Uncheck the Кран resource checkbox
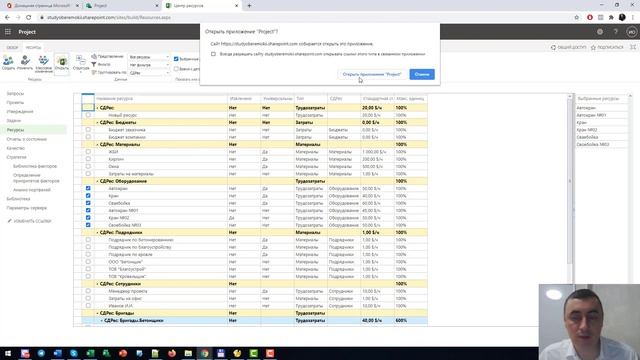The height and width of the screenshot is (360, 640). [x=88, y=196]
